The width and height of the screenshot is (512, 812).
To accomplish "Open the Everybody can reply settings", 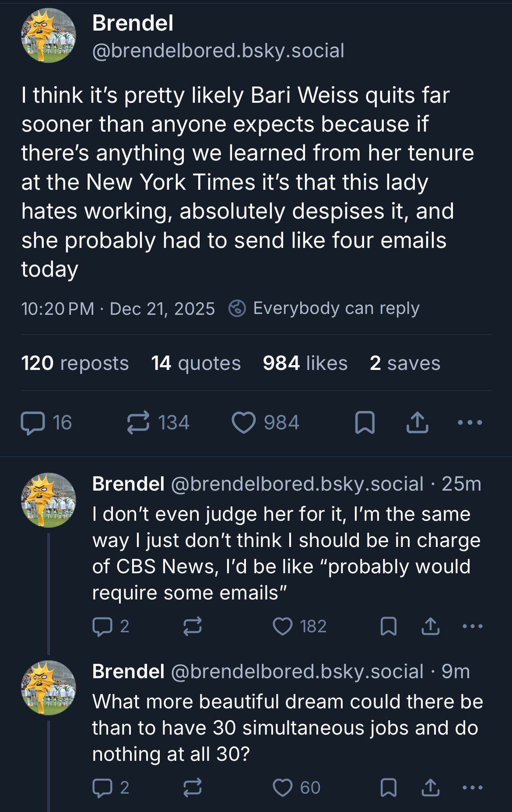I will tap(324, 309).
